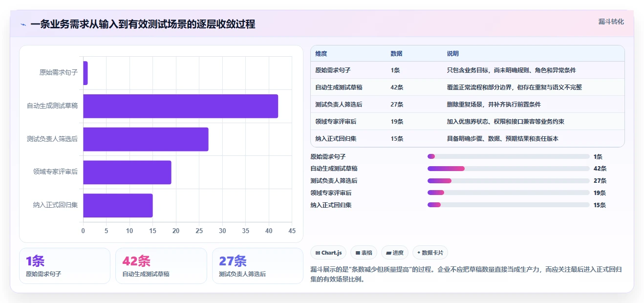Screen dimensions: 644x303
Task: Click y-axis label 纳入正式回归集 in chart
Action: tap(55, 205)
